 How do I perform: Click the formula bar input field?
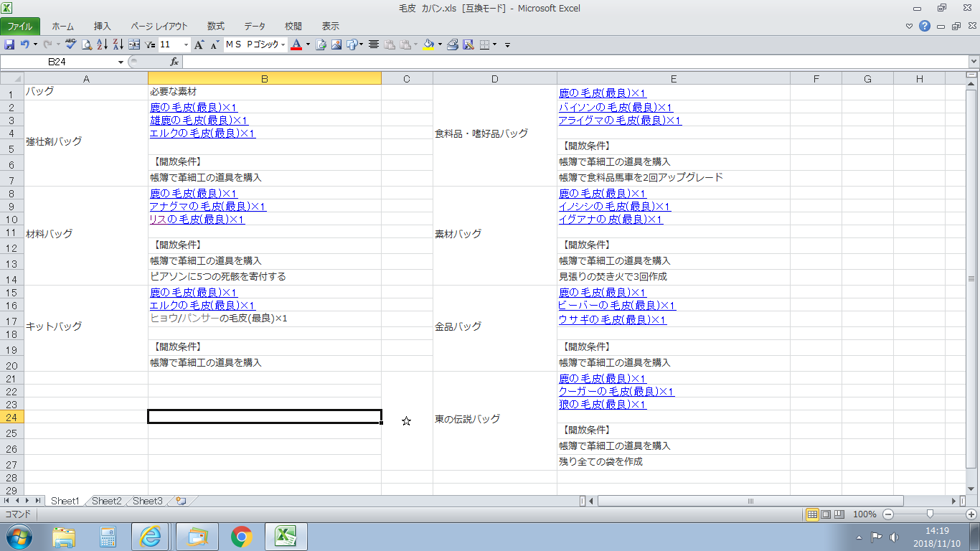(x=575, y=62)
